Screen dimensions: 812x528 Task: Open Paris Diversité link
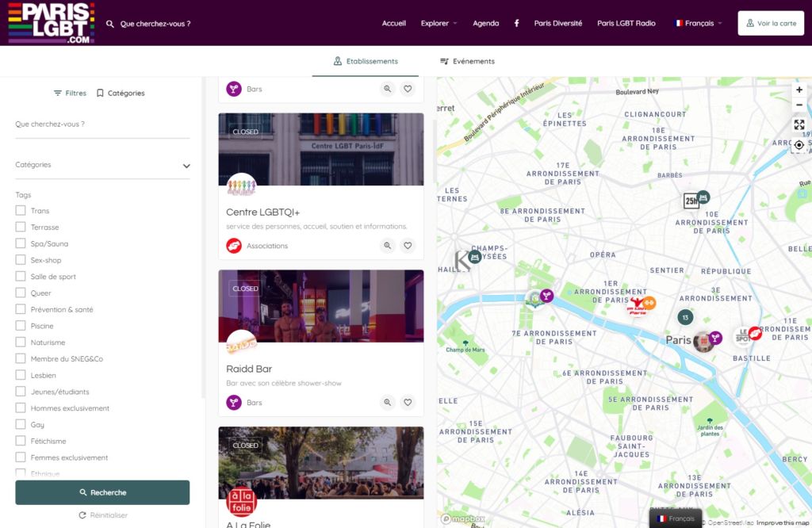coord(557,23)
